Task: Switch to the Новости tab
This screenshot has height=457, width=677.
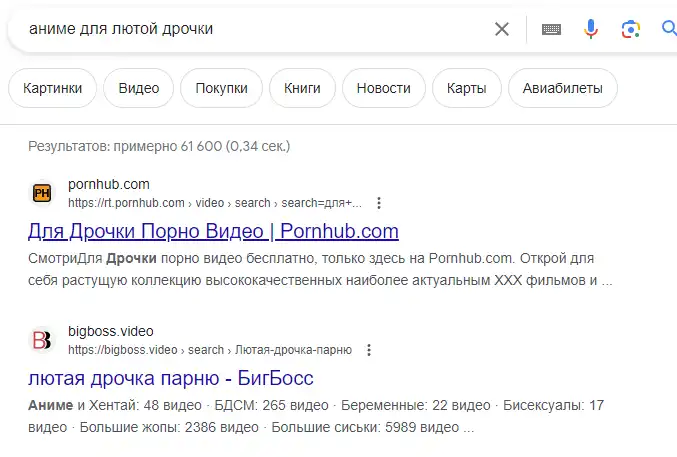Action: 384,88
